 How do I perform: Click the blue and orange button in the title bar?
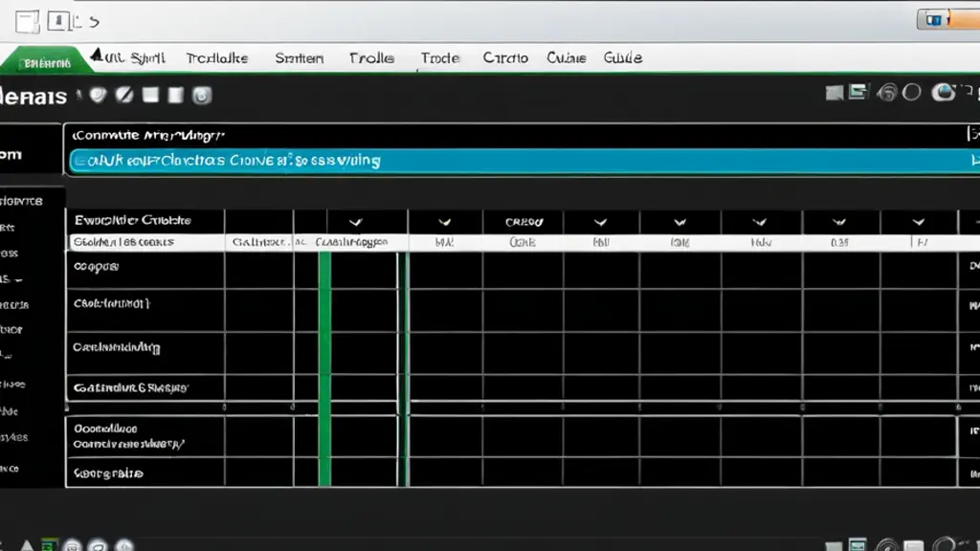pyautogui.click(x=947, y=20)
